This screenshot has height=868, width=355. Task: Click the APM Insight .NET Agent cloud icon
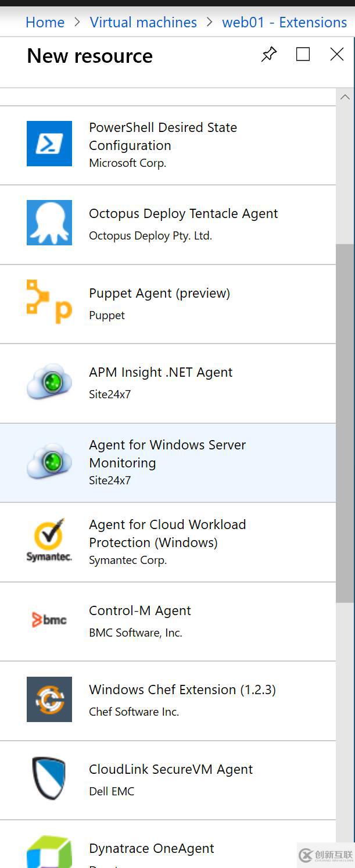(49, 381)
